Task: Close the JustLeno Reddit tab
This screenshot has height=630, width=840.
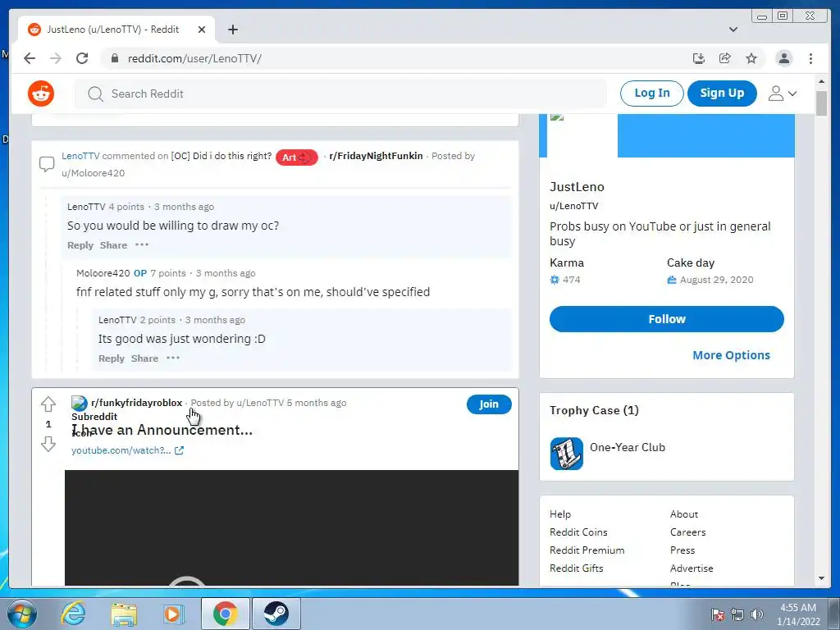Action: (202, 30)
